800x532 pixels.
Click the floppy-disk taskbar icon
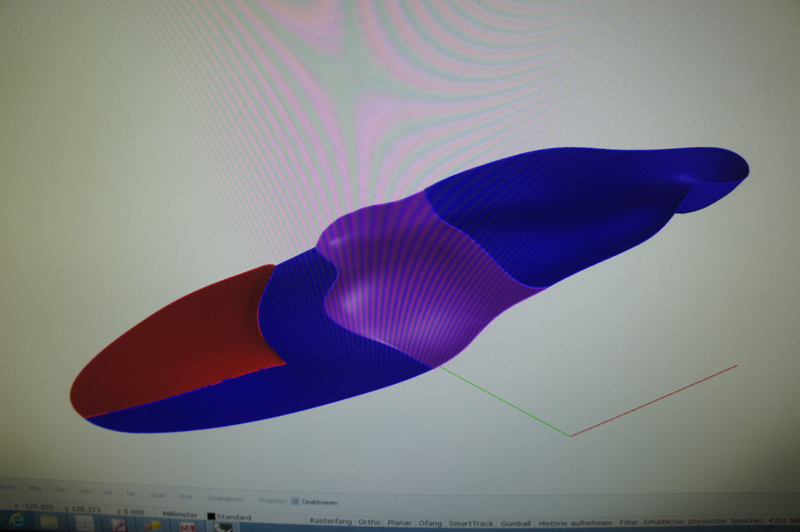[48, 525]
